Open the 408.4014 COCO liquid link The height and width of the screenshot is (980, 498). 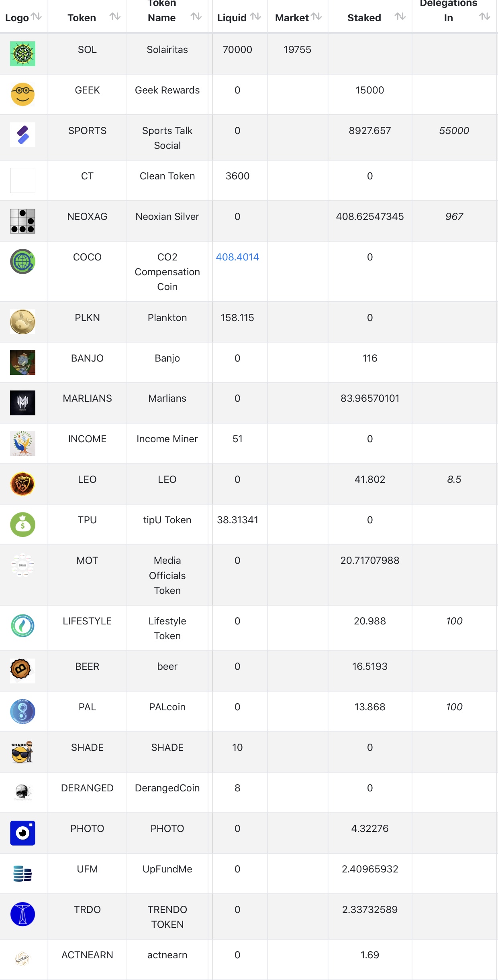click(x=237, y=257)
